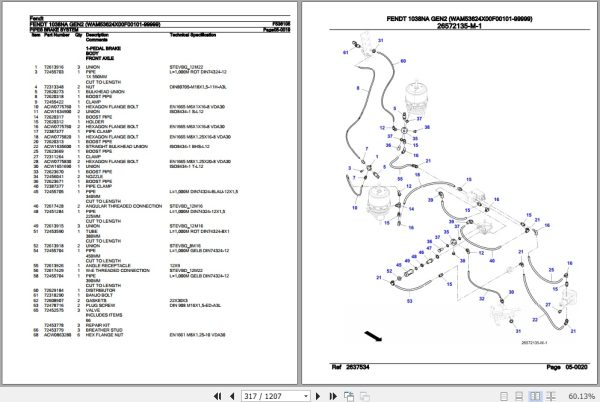Click the 'BULKHEAD UNION' row for item 5
The width and height of the screenshot is (600, 402).
click(105, 92)
